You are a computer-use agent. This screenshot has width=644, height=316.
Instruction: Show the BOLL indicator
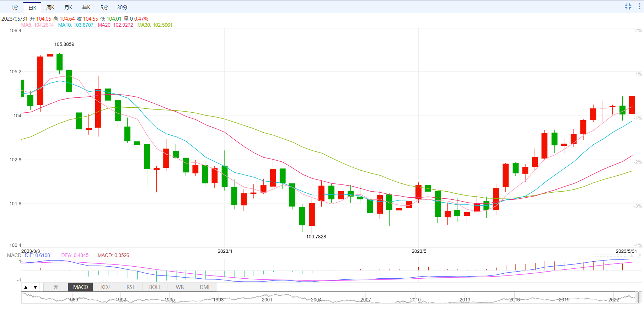(x=155, y=287)
